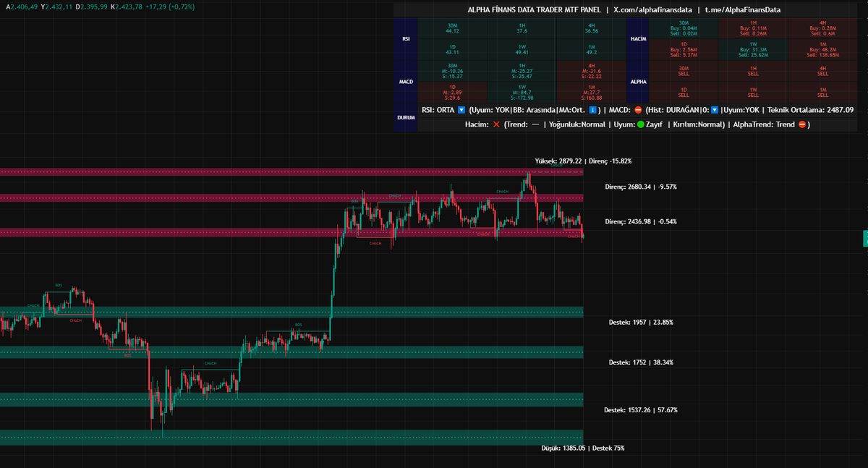The height and width of the screenshot is (468, 868).
Task: Click the ALPHA FİNANS DATA TRADER MTF PANEL title
Action: (x=535, y=10)
